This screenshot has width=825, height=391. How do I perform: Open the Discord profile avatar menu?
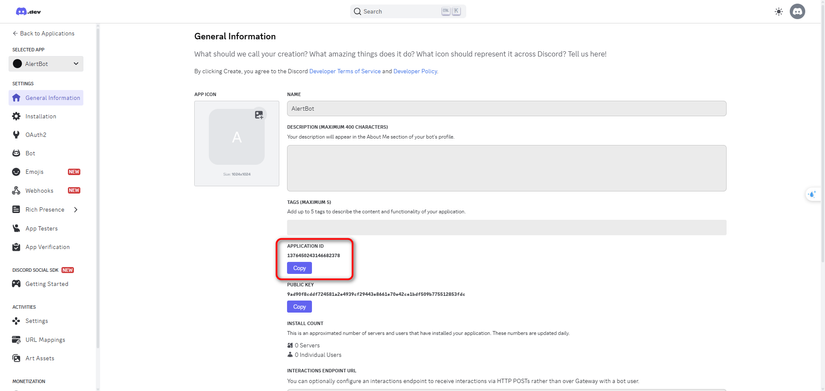click(798, 12)
